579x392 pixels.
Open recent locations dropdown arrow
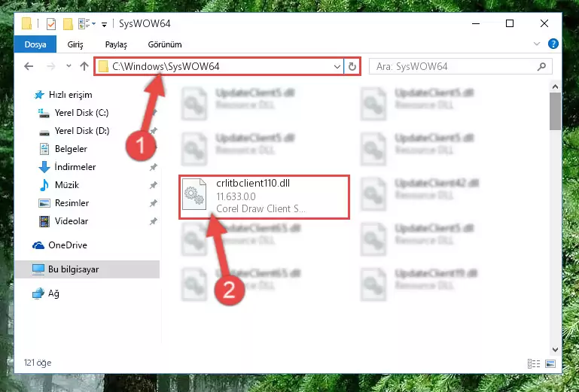coord(69,66)
